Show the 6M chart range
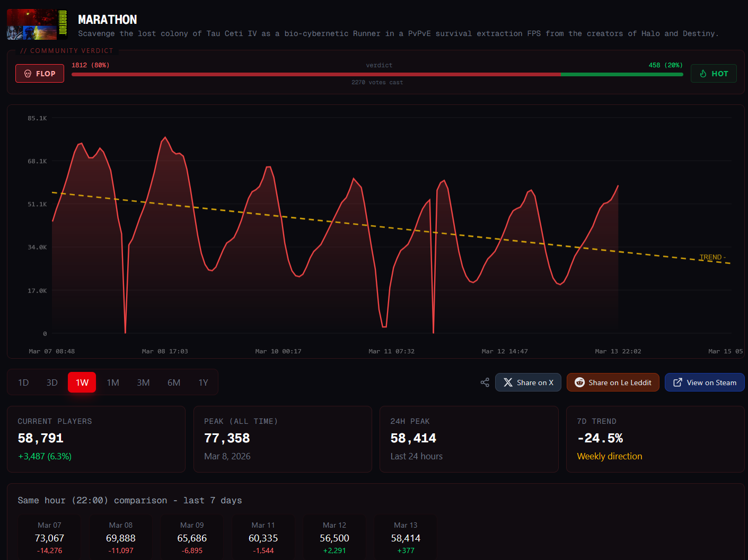The image size is (748, 560). 174,383
